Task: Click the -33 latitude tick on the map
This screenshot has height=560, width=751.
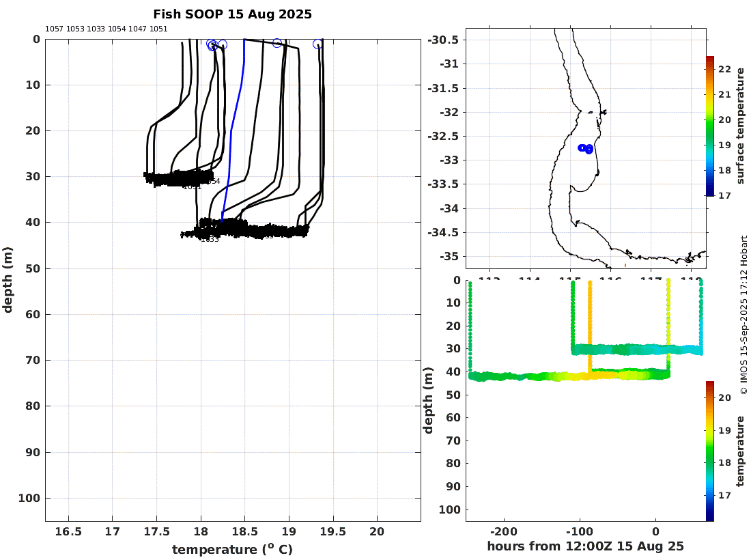Action: coord(449,160)
